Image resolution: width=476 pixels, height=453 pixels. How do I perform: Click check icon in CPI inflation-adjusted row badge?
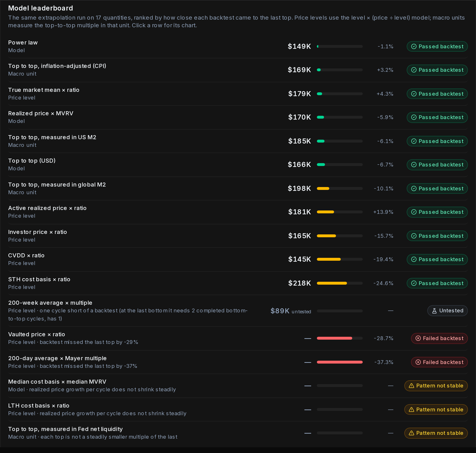414,70
